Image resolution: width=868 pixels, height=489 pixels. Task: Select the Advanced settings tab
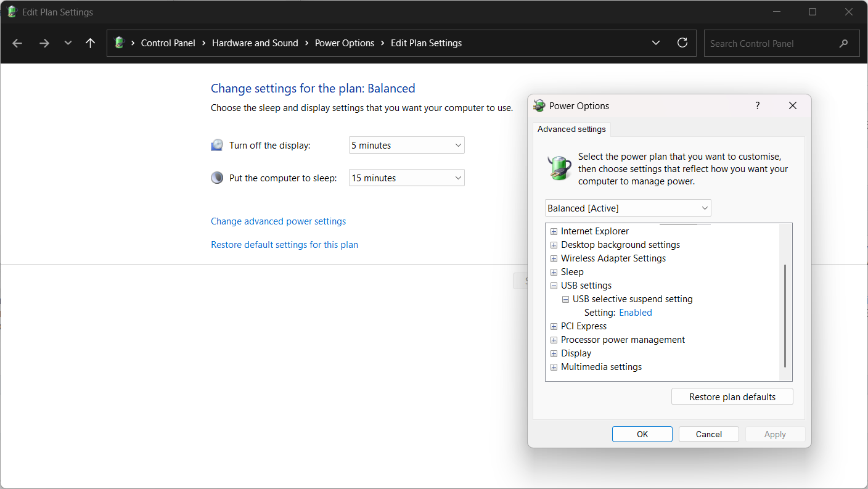[571, 129]
